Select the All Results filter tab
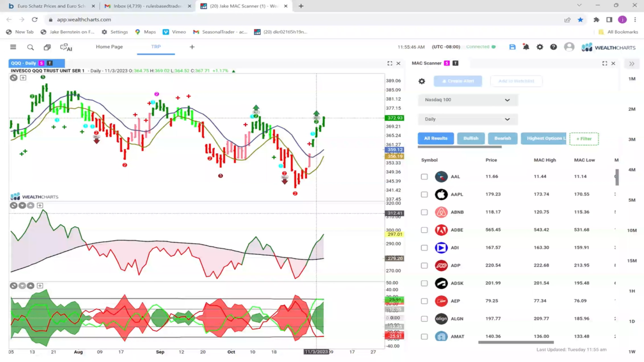The image size is (644, 362). pos(436,138)
